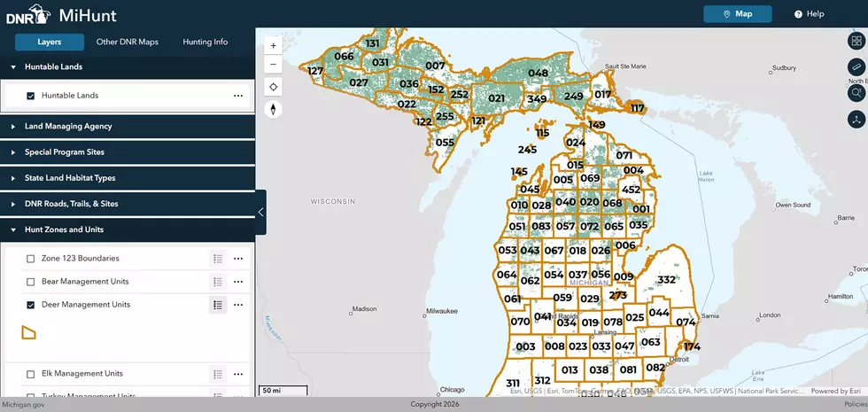Open options menu for Elk Management Units
The height and width of the screenshot is (412, 868).
238,374
